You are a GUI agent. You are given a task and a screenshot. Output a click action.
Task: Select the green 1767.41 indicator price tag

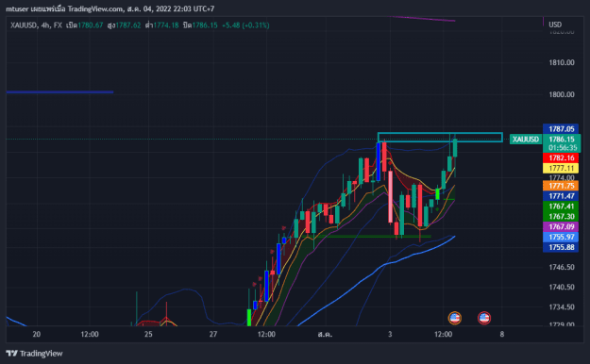click(x=561, y=207)
